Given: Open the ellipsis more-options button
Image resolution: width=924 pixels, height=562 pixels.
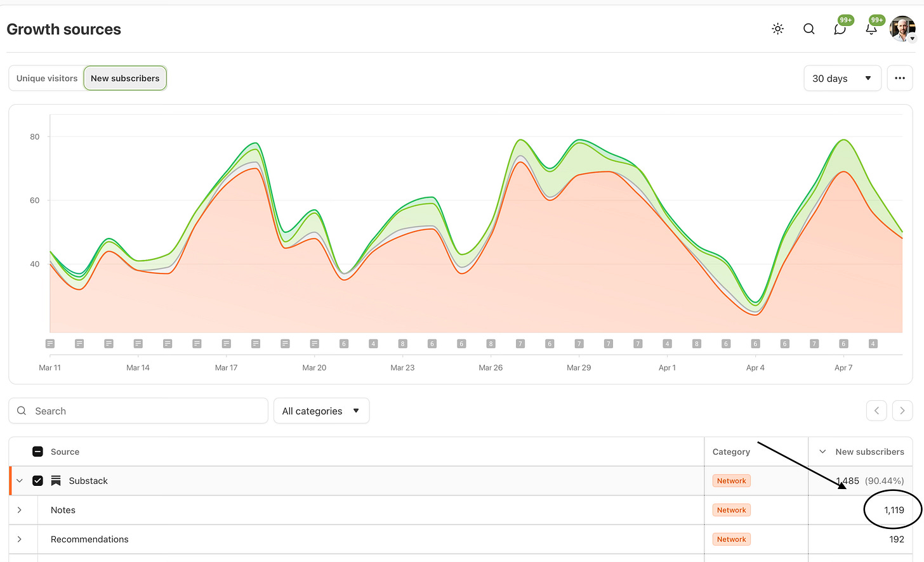Looking at the screenshot, I should 899,78.
